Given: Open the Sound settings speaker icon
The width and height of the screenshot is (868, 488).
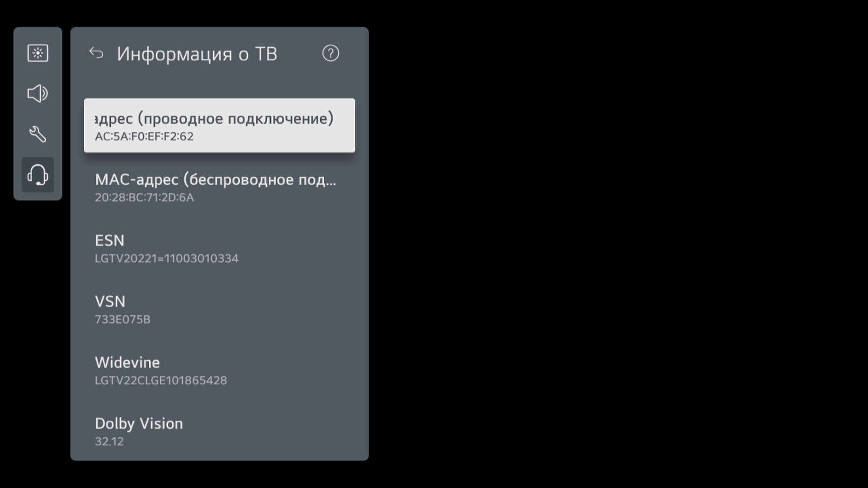Looking at the screenshot, I should click(x=38, y=94).
